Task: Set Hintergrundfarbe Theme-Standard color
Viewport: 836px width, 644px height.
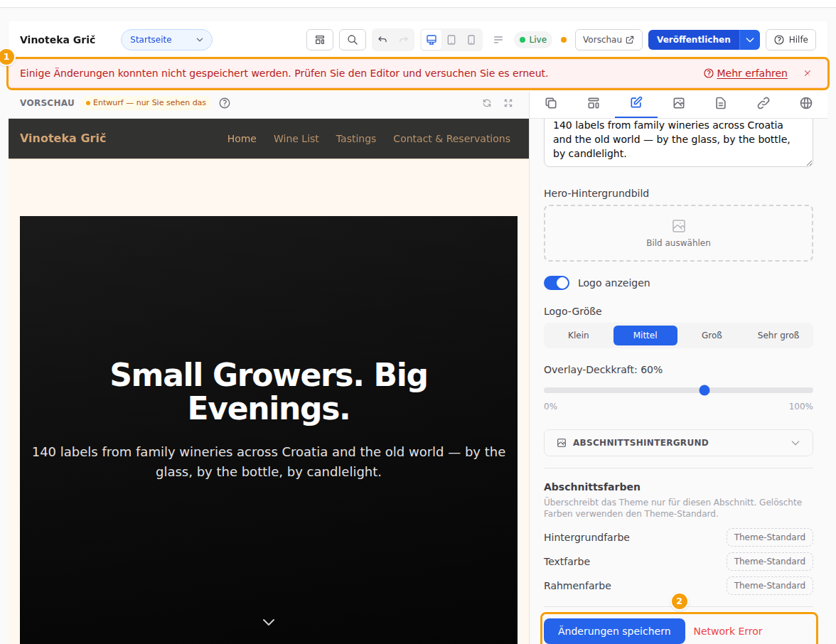Action: click(769, 537)
